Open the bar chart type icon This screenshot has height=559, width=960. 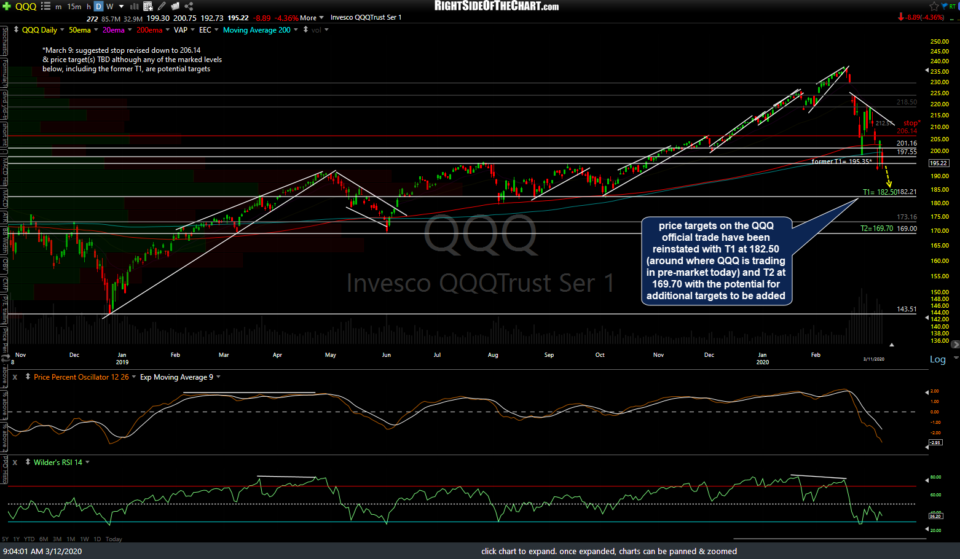click(133, 7)
